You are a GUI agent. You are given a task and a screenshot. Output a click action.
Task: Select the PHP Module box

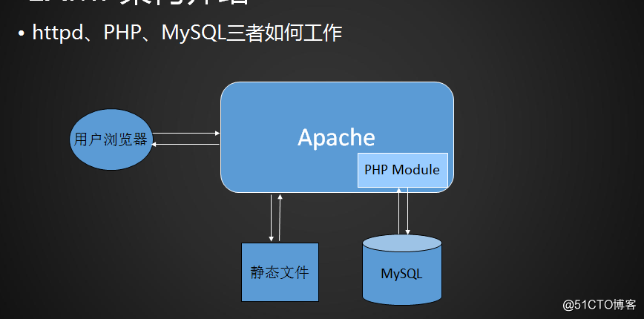[402, 170]
